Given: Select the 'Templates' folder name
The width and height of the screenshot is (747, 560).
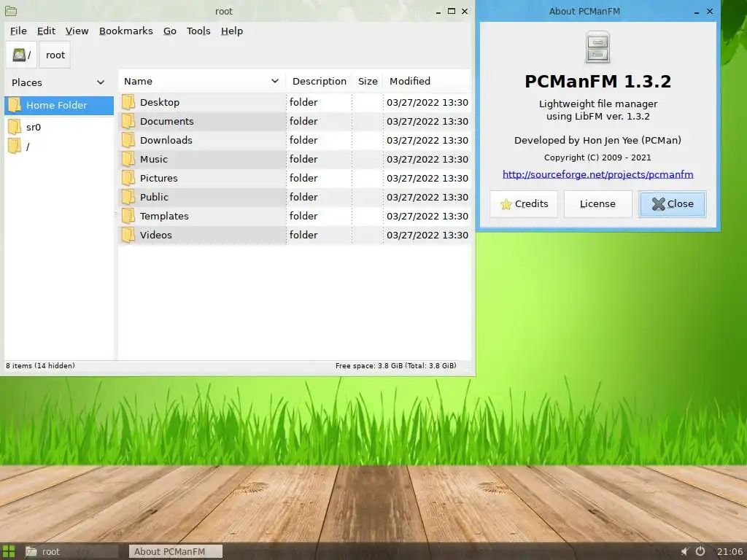Looking at the screenshot, I should coord(164,216).
